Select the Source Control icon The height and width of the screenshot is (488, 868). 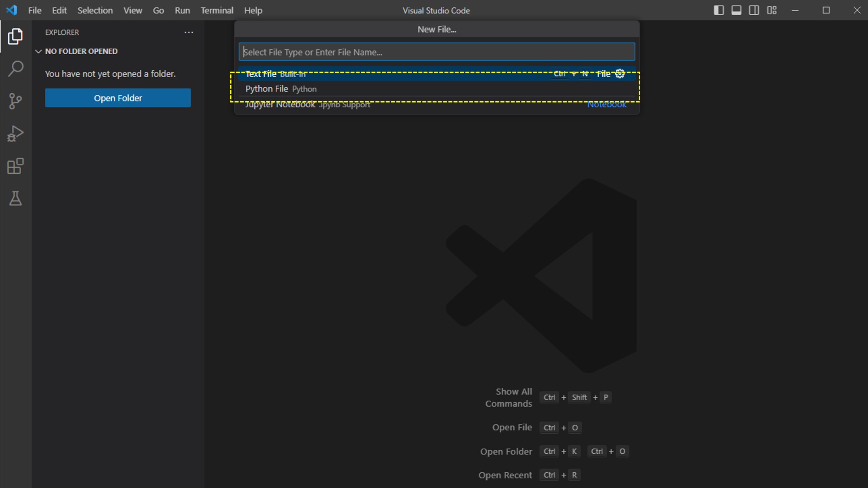pyautogui.click(x=16, y=101)
